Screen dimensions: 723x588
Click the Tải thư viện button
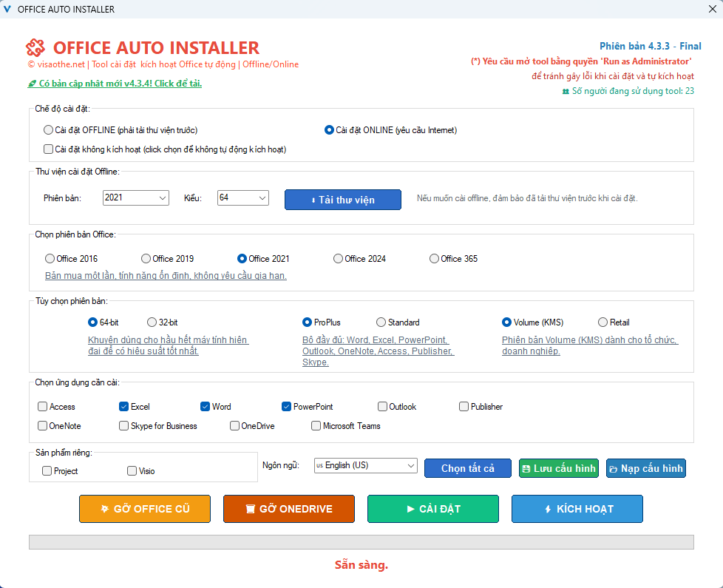coord(342,200)
